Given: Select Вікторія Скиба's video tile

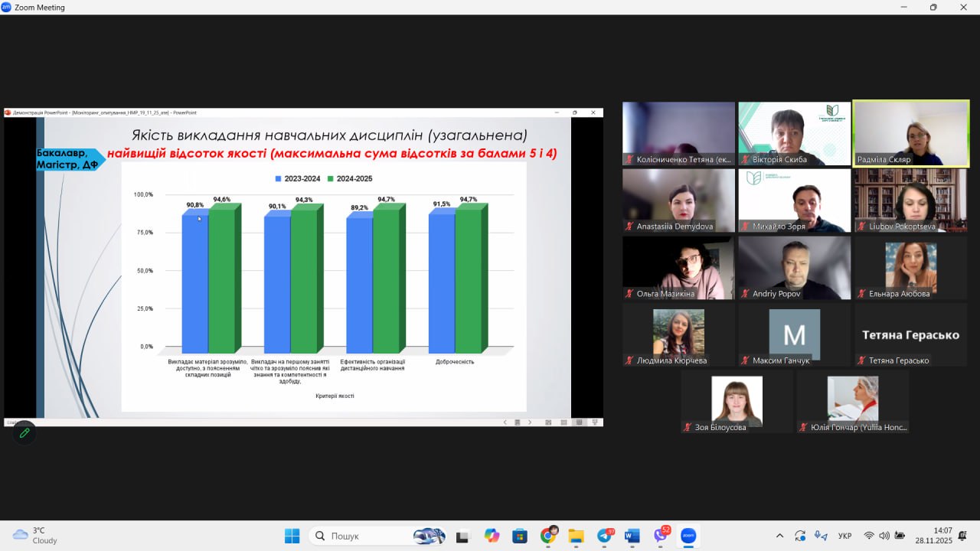Looking at the screenshot, I should click(x=794, y=134).
